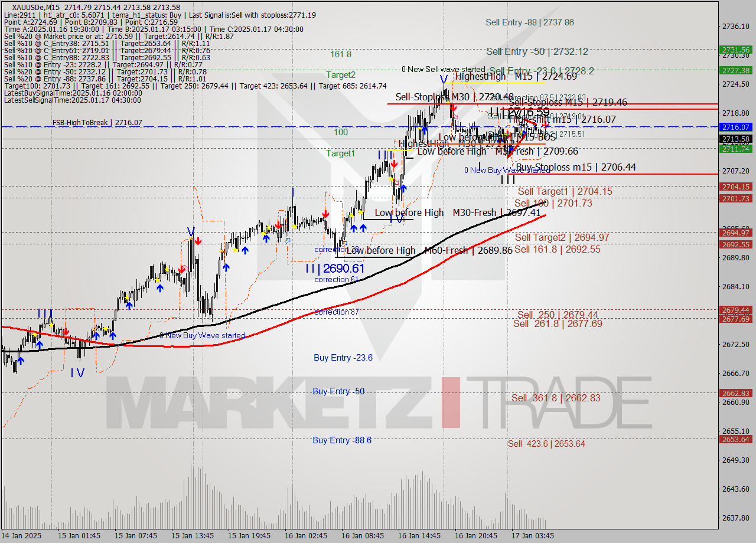Click the red 2679.44 axis tag
The image size is (756, 543).
pyautogui.click(x=736, y=310)
